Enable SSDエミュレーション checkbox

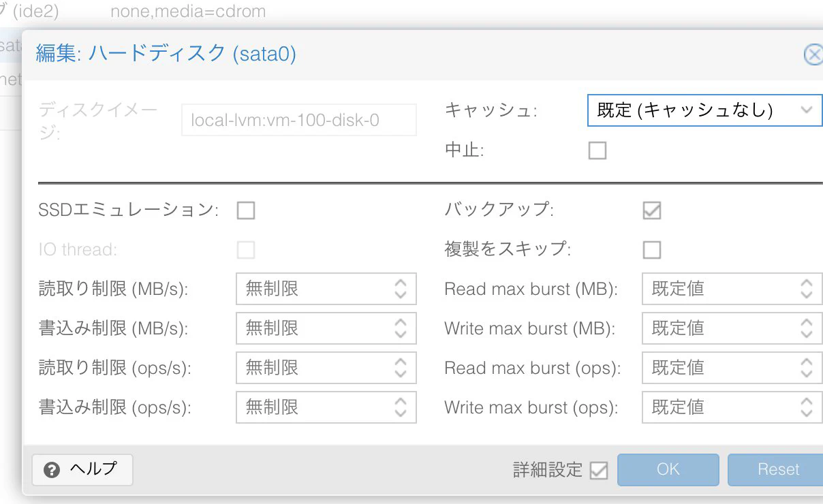246,210
